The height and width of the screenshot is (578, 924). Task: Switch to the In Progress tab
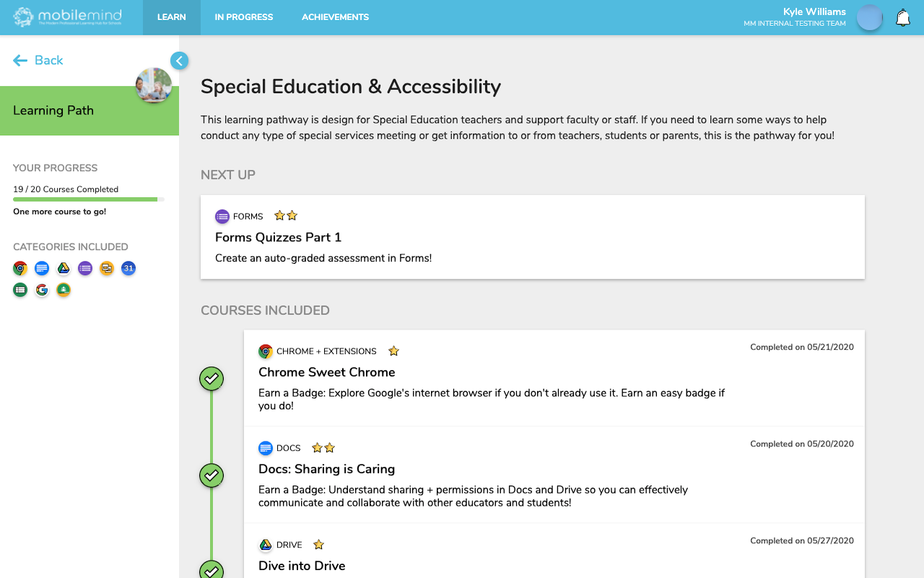pyautogui.click(x=244, y=17)
